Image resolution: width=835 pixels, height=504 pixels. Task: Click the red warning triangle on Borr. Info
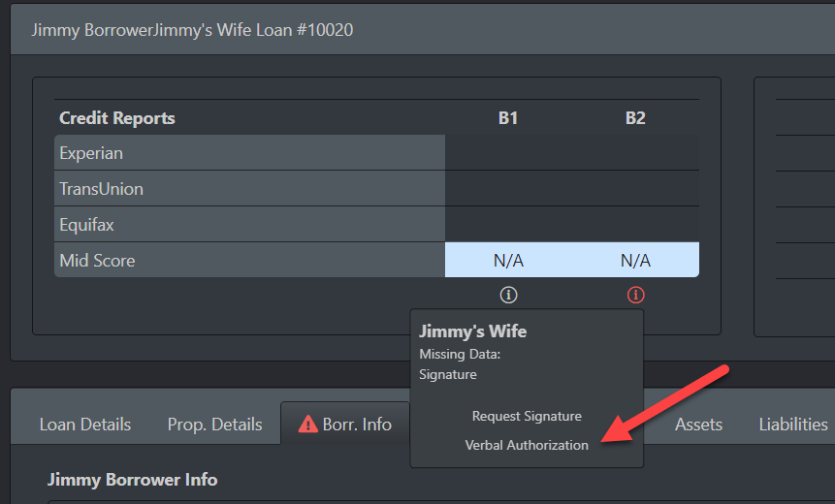(x=308, y=424)
